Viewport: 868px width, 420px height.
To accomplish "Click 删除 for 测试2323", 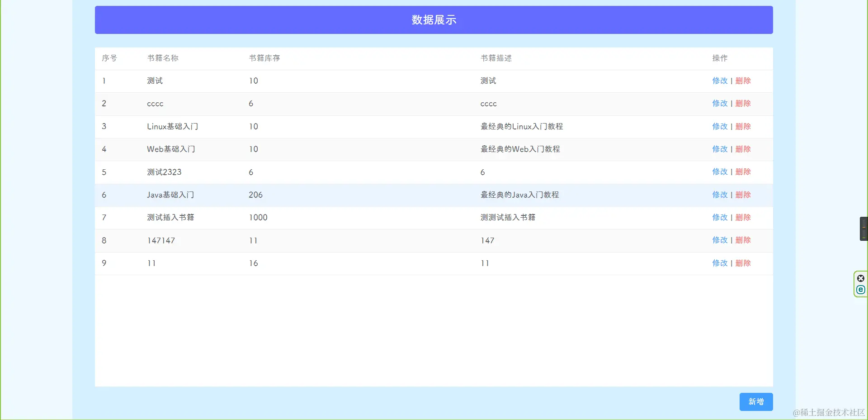I will (743, 172).
